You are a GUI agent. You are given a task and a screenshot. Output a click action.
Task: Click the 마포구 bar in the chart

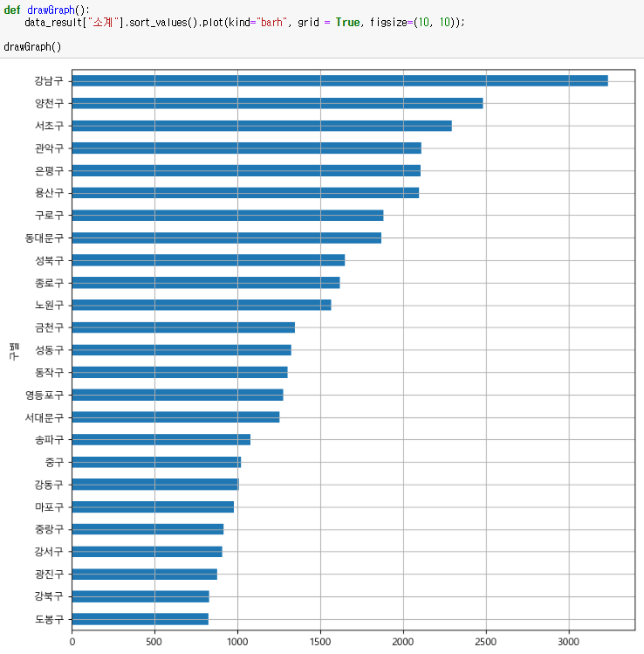(x=153, y=507)
